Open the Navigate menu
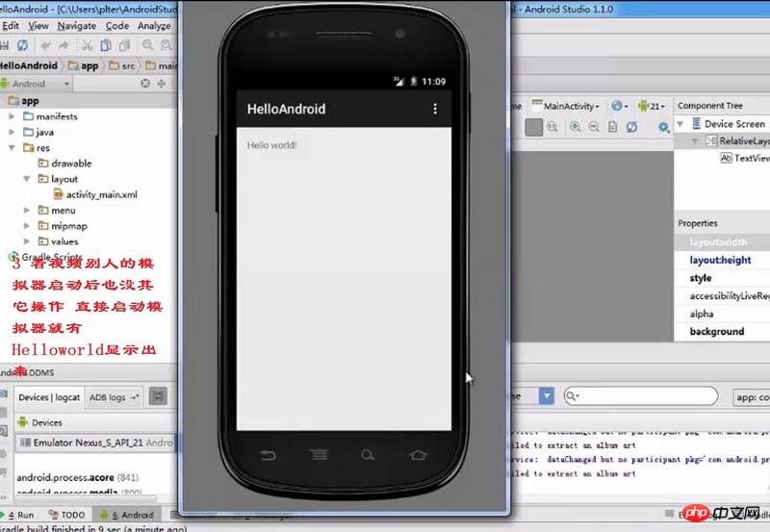The image size is (770, 532). click(77, 26)
